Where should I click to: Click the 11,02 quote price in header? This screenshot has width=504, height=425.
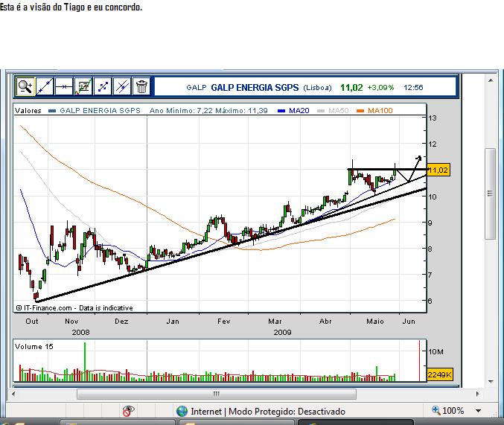click(x=351, y=87)
